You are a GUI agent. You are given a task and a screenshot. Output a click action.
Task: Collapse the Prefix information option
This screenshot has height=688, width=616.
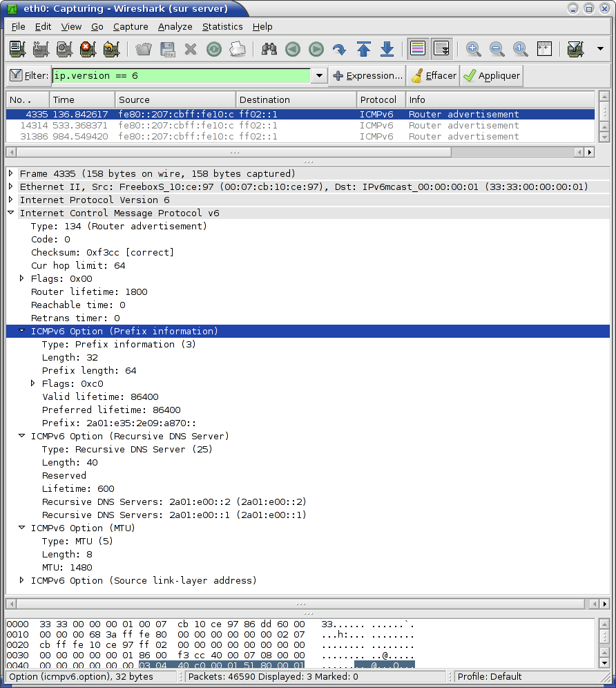click(22, 330)
